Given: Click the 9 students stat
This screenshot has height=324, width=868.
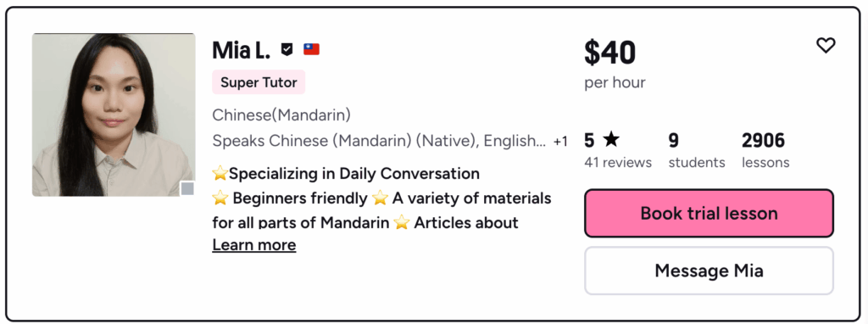Looking at the screenshot, I should pyautogui.click(x=697, y=150).
